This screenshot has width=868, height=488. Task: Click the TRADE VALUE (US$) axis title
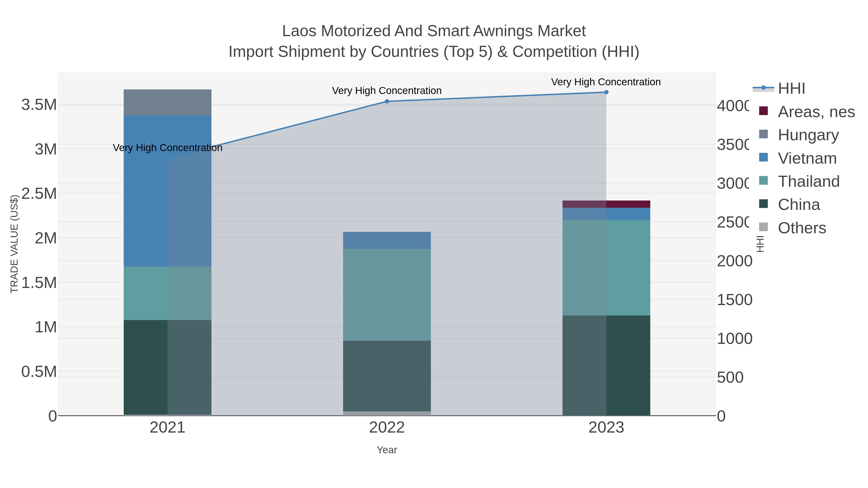(x=14, y=244)
